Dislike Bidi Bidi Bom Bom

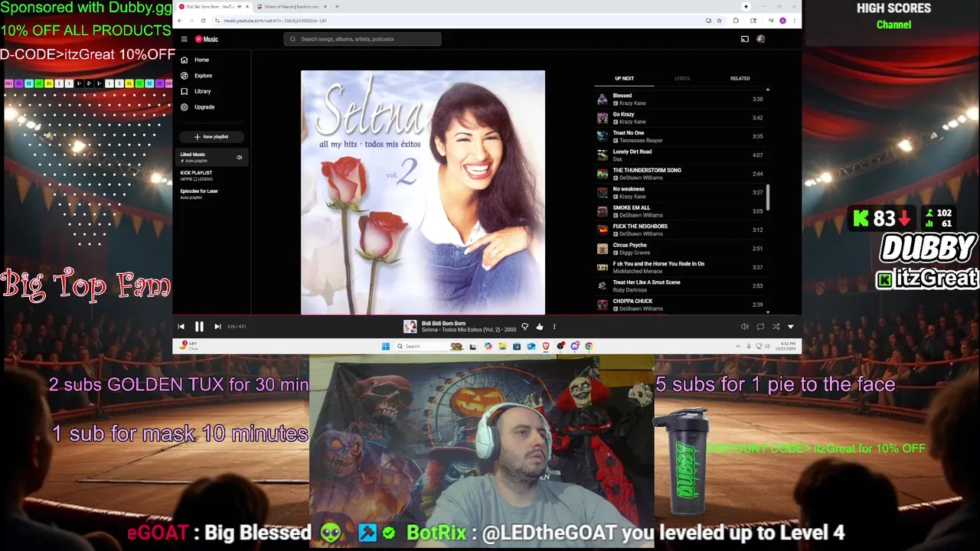click(524, 327)
